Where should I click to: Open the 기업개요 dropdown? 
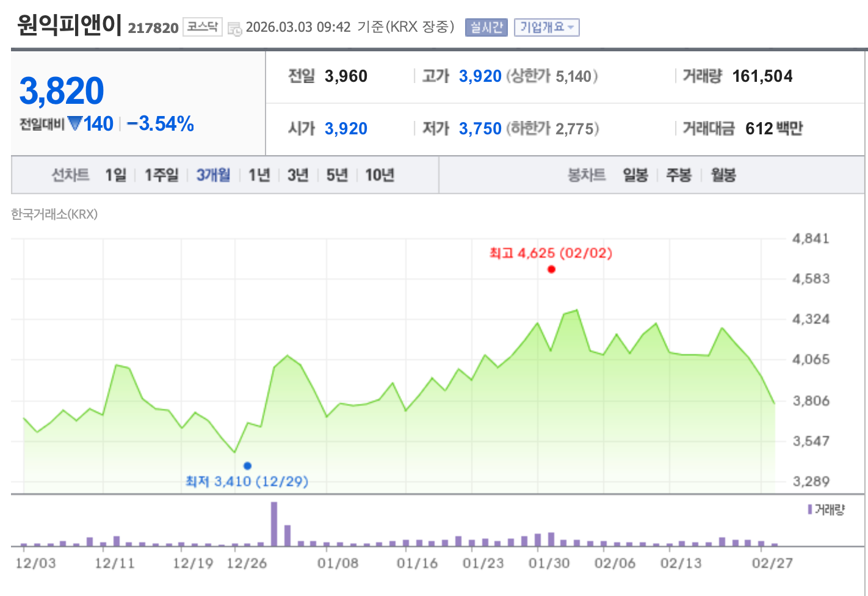click(546, 27)
